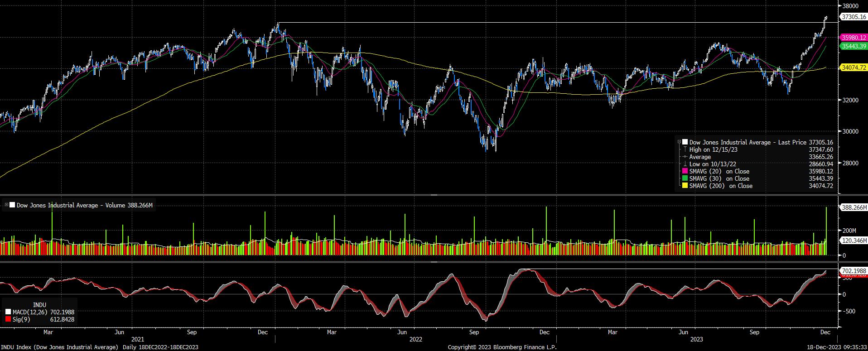Click the divider handle between volume and MACD panels

(434, 262)
